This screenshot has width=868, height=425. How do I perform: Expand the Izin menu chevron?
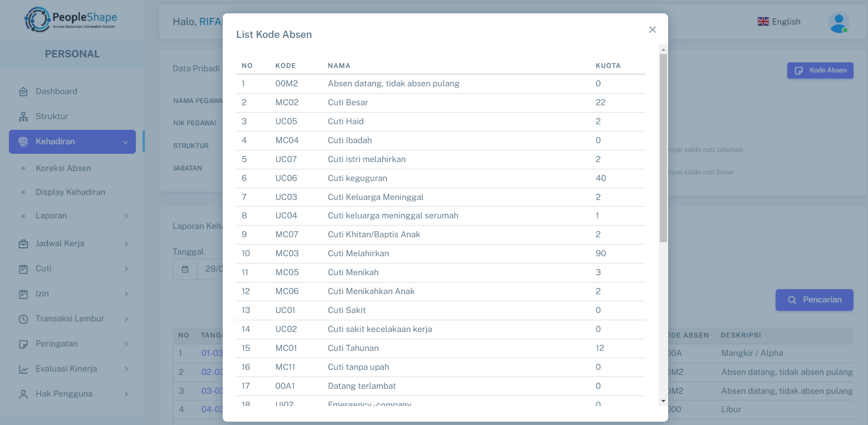(x=126, y=294)
